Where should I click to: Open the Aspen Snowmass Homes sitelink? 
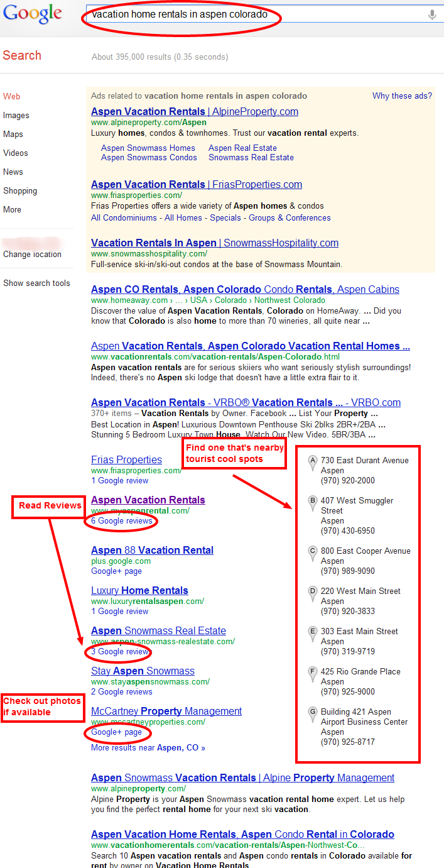148,148
